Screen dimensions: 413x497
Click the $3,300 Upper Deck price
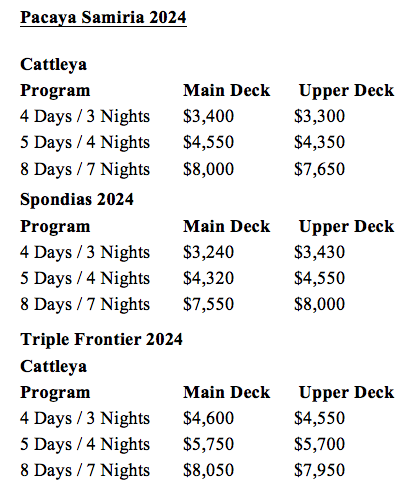319,116
